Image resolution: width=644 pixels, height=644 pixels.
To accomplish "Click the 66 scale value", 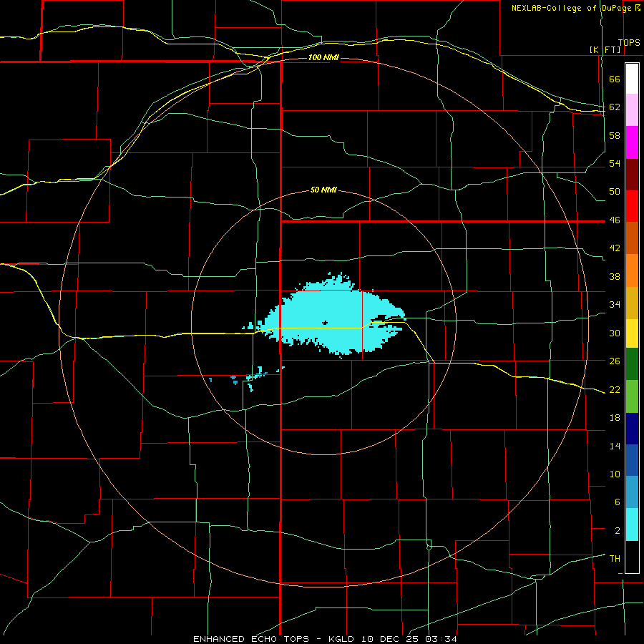I will click(x=615, y=79).
